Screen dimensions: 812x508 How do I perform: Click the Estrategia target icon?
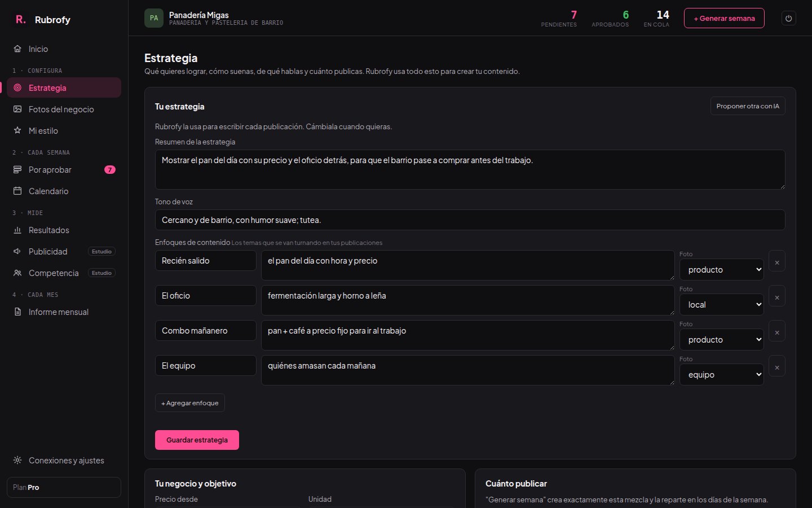click(17, 88)
